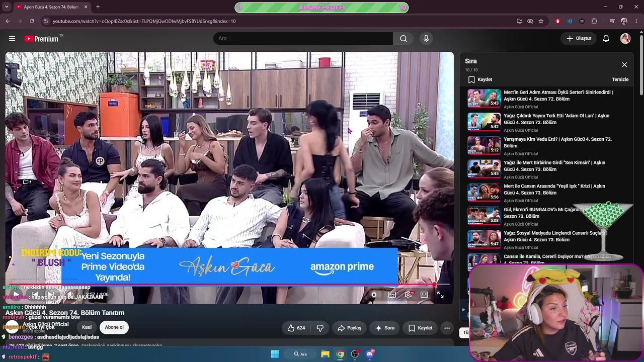Open Chrome three-dot menu
This screenshot has height=362, width=644.
[636, 21]
